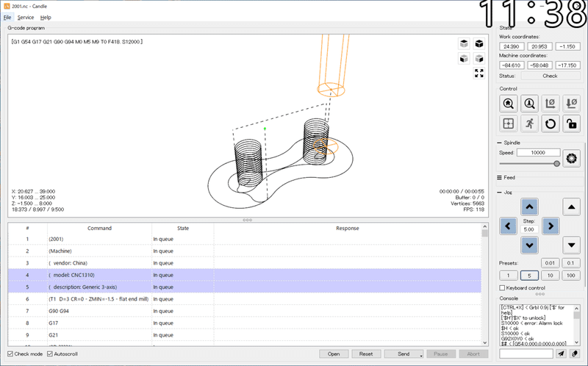Image resolution: width=588 pixels, height=366 pixels.
Task: Enable Keyboard control checkbox
Action: [x=502, y=287]
